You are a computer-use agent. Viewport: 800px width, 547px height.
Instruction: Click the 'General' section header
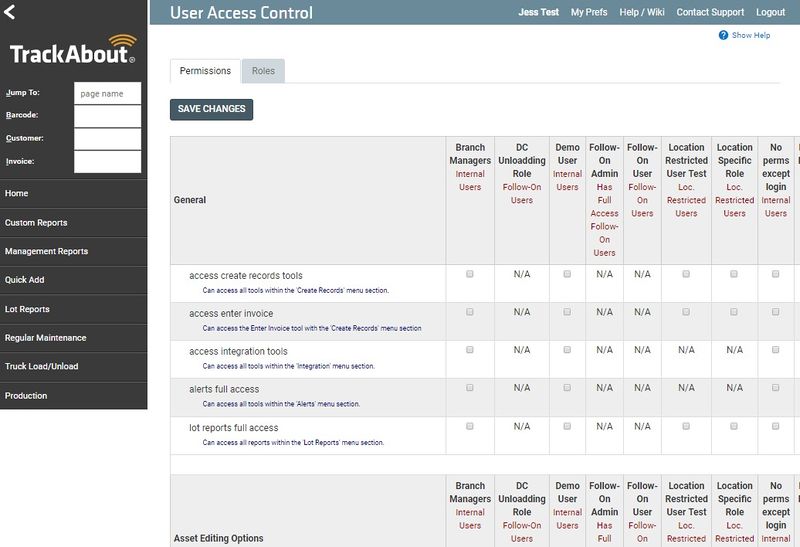click(190, 200)
